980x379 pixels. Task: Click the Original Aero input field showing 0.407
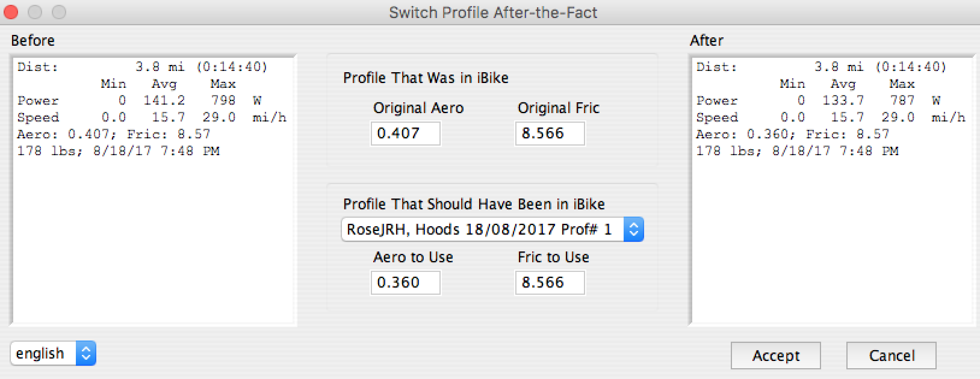tap(405, 134)
